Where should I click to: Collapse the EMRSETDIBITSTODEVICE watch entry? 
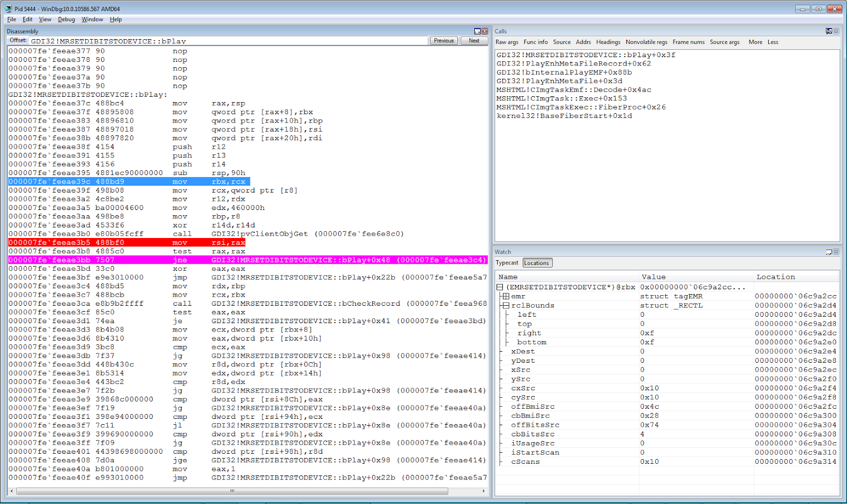coord(500,287)
